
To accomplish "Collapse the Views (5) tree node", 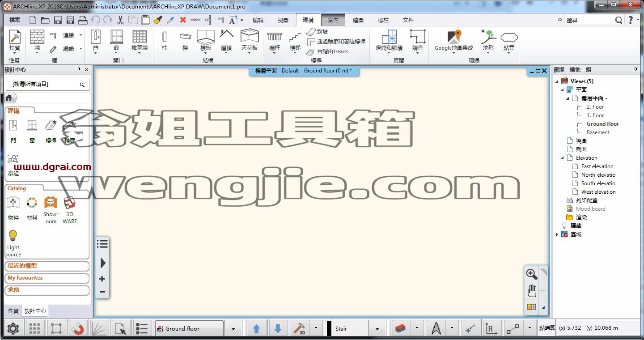I will [557, 81].
